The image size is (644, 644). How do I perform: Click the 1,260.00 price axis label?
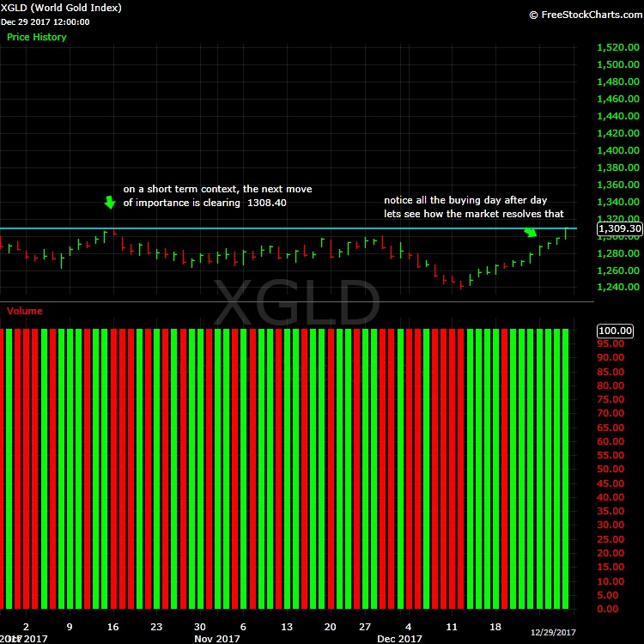[617, 270]
